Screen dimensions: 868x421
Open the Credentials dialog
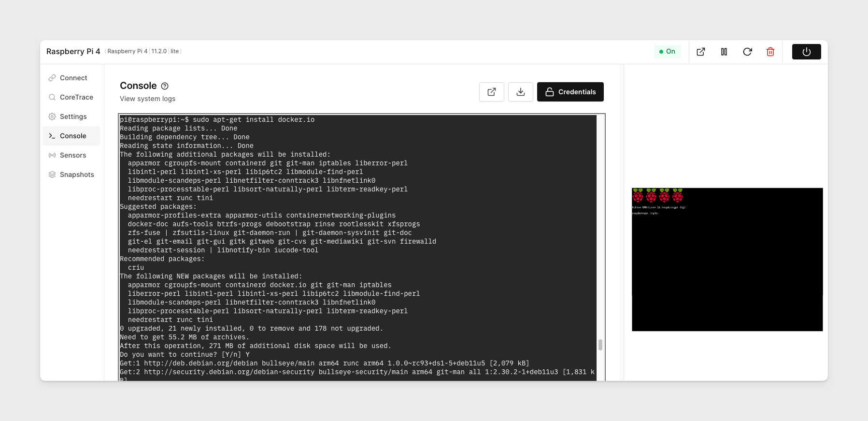click(570, 92)
